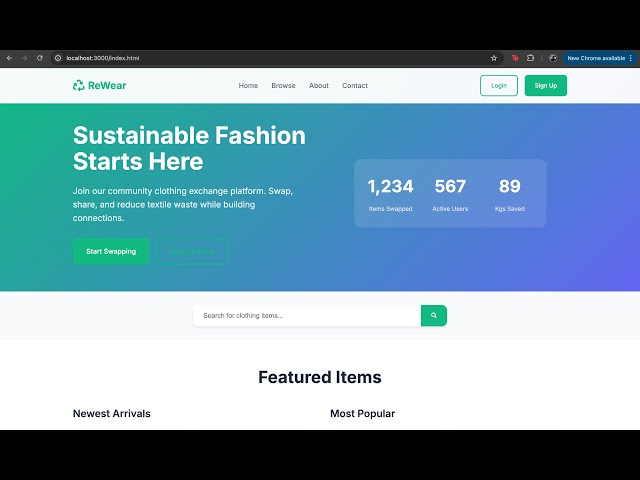640x480 pixels.
Task: Open the Browse nav link
Action: (283, 86)
